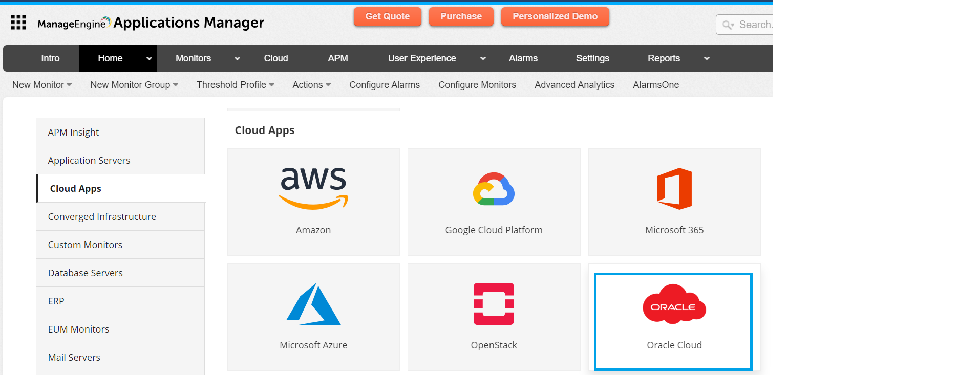Open the User Experience tab
Viewport: 980px width, 375px height.
422,58
